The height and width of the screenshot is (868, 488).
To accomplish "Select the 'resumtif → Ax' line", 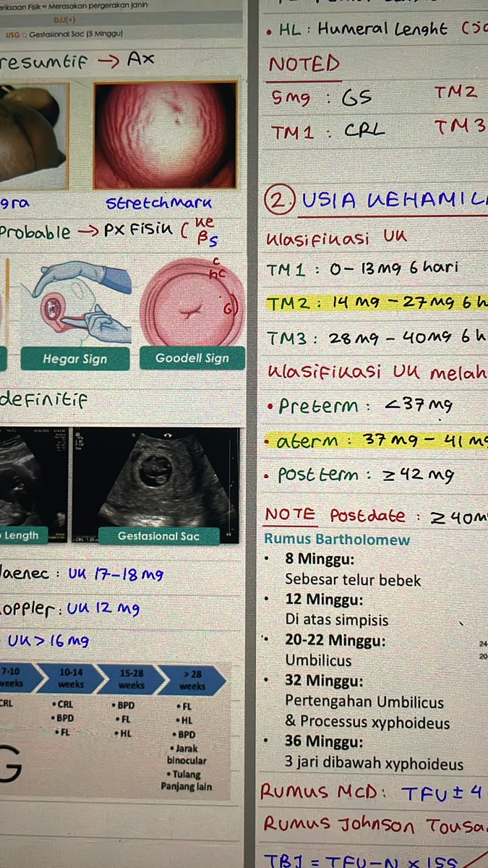I will pos(77,61).
